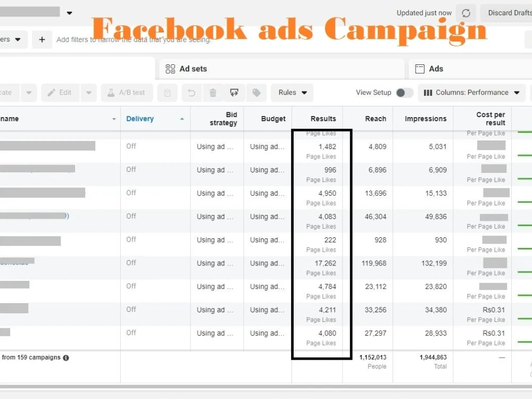Click the refresh data icon

point(466,13)
